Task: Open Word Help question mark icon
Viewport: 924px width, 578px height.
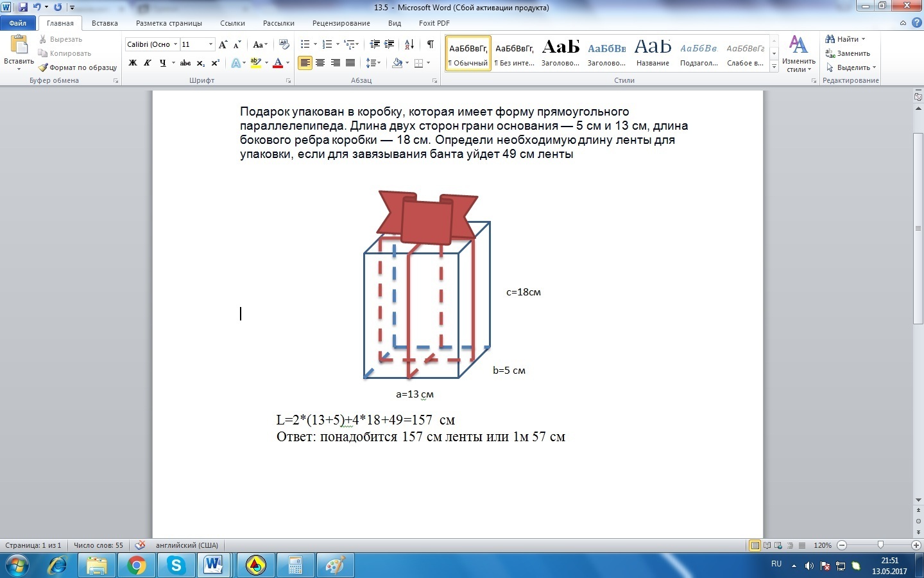Action: point(916,23)
